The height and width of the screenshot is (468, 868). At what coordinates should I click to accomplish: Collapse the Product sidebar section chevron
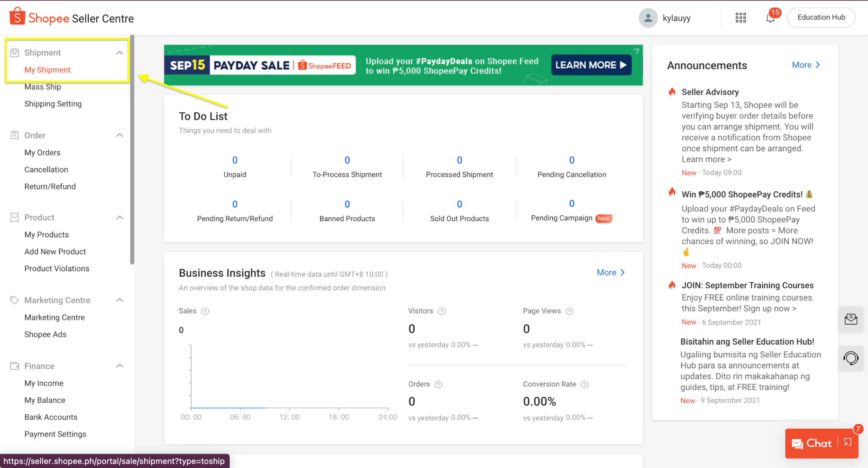coord(120,217)
